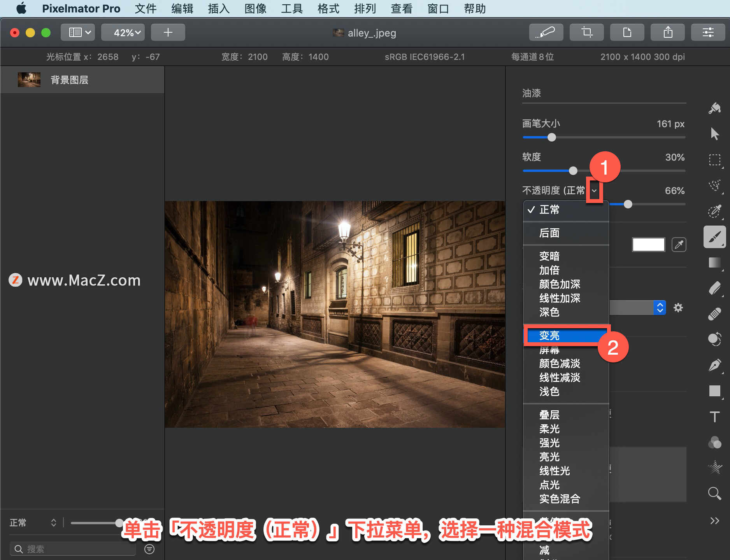Choose 颜色减淡 blend mode

click(566, 364)
